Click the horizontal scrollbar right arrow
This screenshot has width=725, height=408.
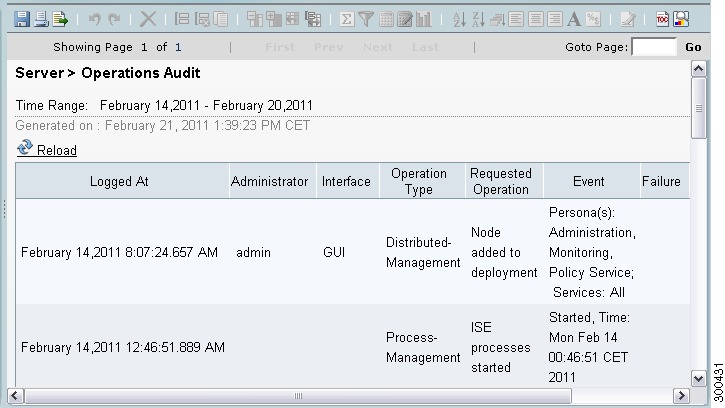[681, 396]
